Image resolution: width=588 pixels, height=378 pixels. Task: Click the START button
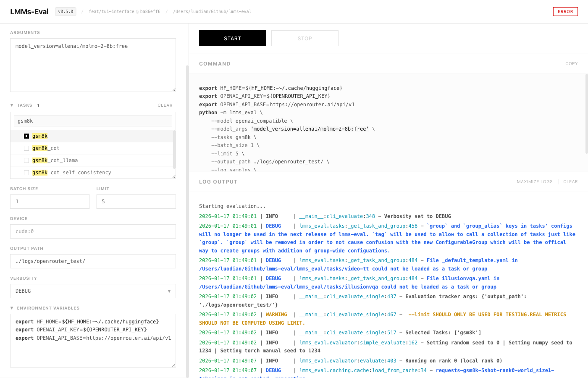(x=233, y=38)
